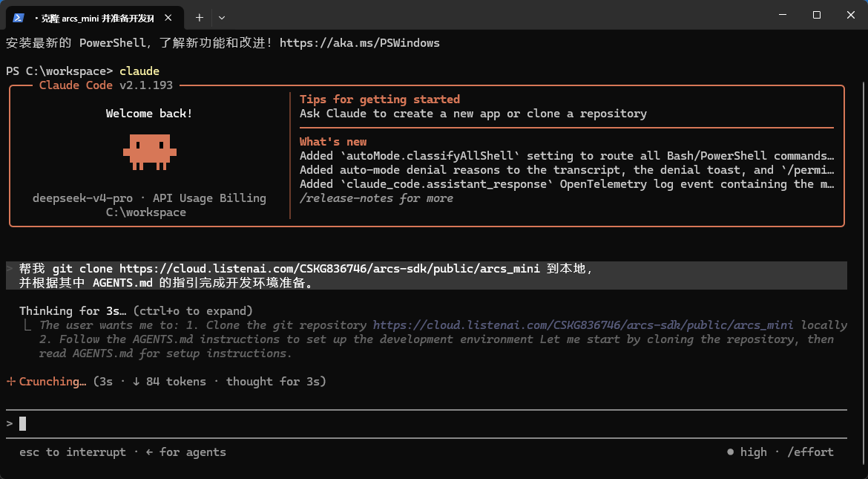Close the 克隆 arcs_mini terminal tab
868x479 pixels.
tap(168, 18)
